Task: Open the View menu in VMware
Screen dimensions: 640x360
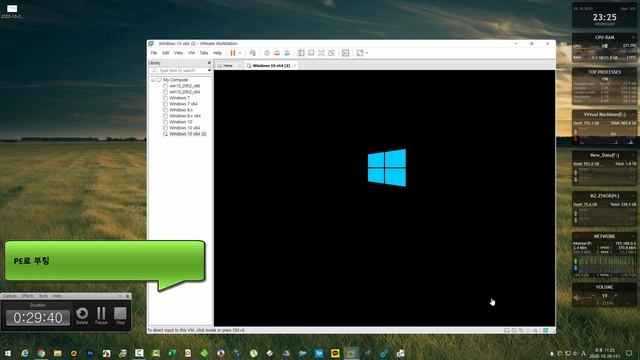Action: pyautogui.click(x=178, y=53)
